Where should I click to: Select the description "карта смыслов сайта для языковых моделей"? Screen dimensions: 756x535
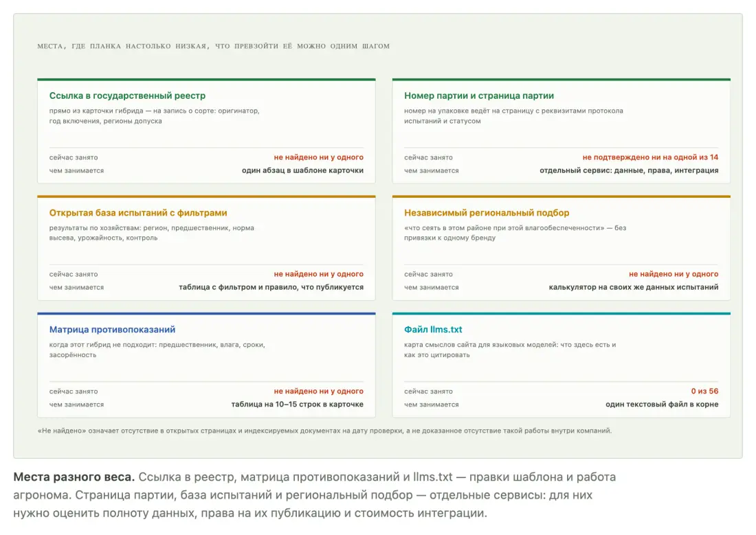click(x=480, y=345)
